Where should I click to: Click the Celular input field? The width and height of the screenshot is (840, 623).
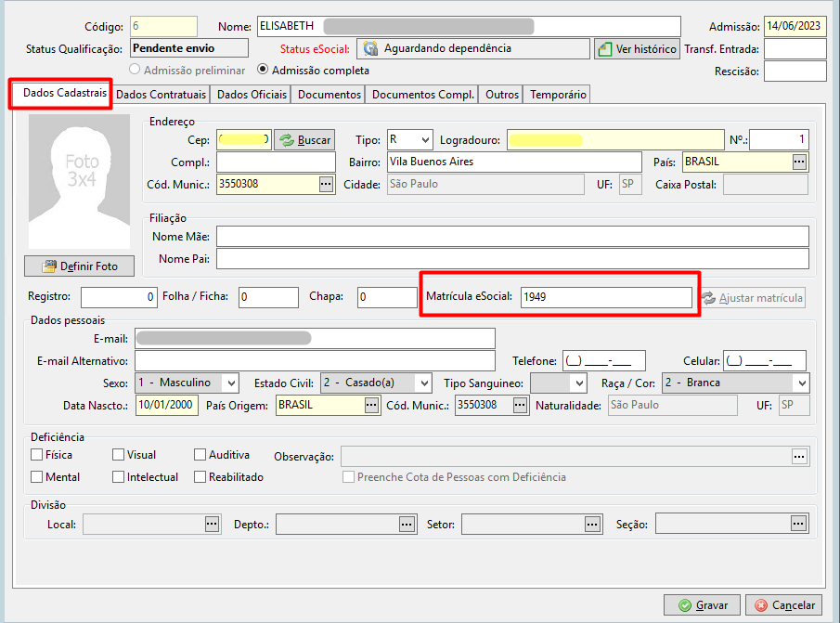[x=765, y=360]
